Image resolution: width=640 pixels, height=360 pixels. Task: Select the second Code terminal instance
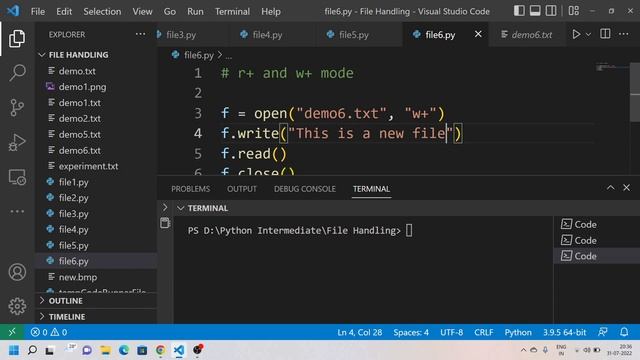tap(596, 240)
